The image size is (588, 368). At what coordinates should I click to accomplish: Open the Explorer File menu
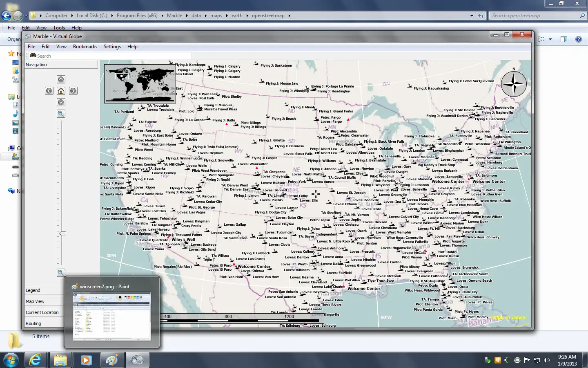pyautogui.click(x=11, y=28)
